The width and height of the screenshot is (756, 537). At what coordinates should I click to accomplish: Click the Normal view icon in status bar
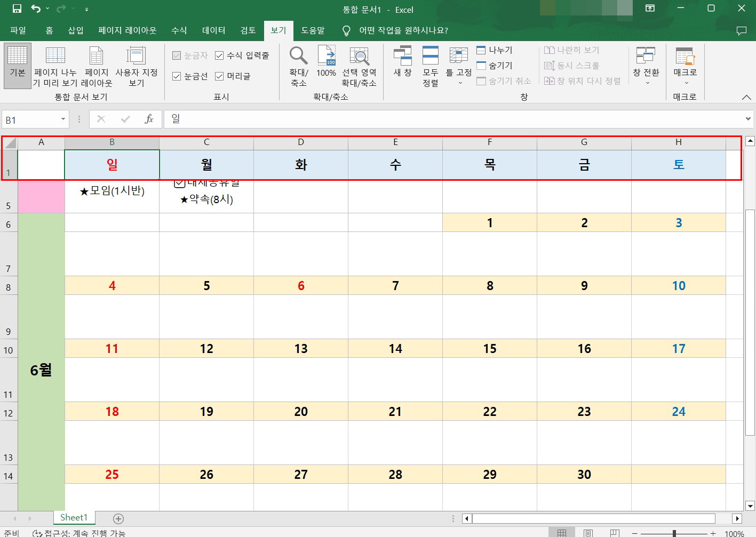pos(562,533)
